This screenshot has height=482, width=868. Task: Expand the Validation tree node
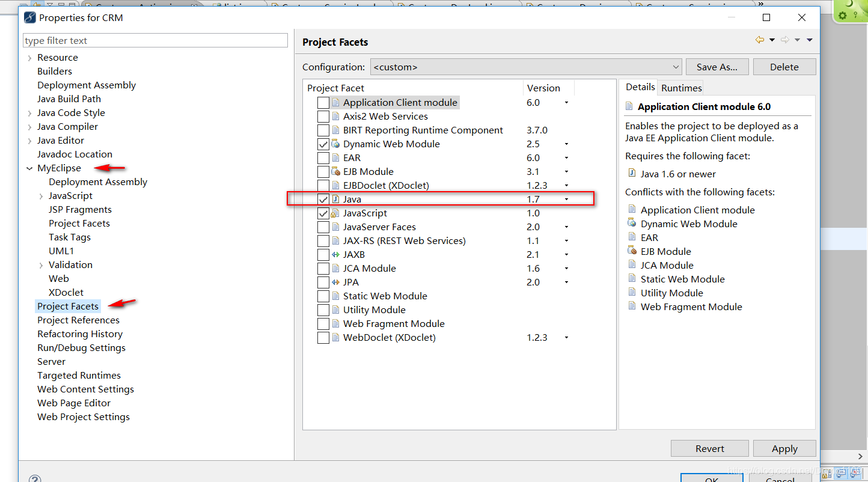pyautogui.click(x=41, y=265)
